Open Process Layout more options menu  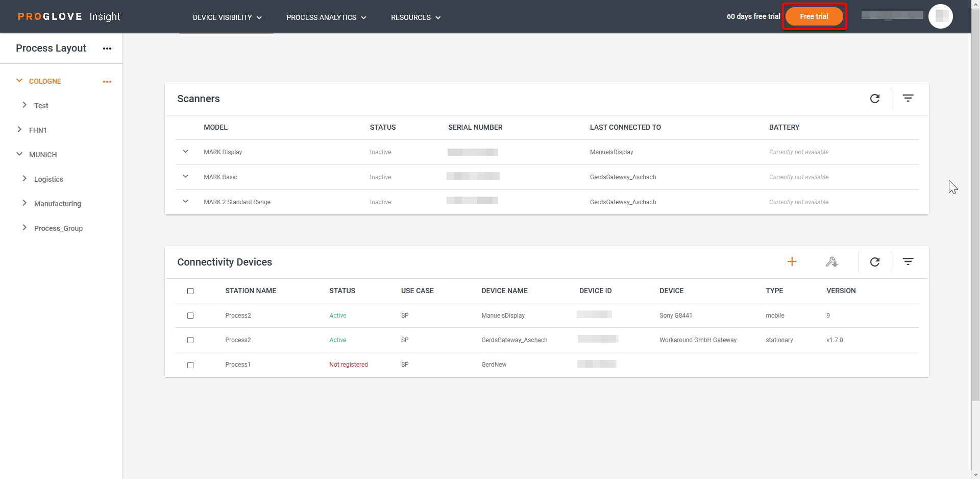[x=107, y=49]
